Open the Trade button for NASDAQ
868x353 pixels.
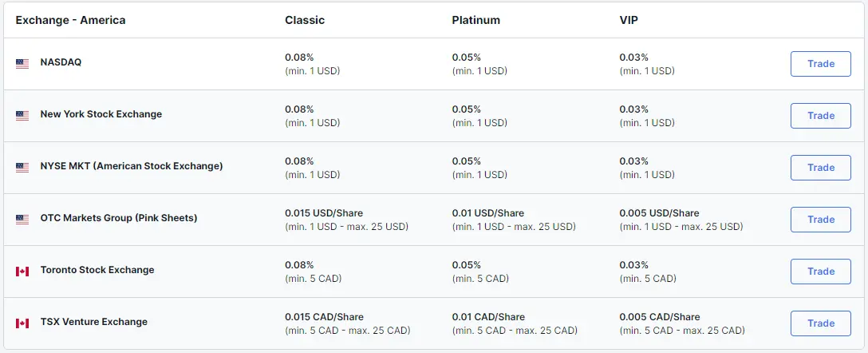click(820, 64)
